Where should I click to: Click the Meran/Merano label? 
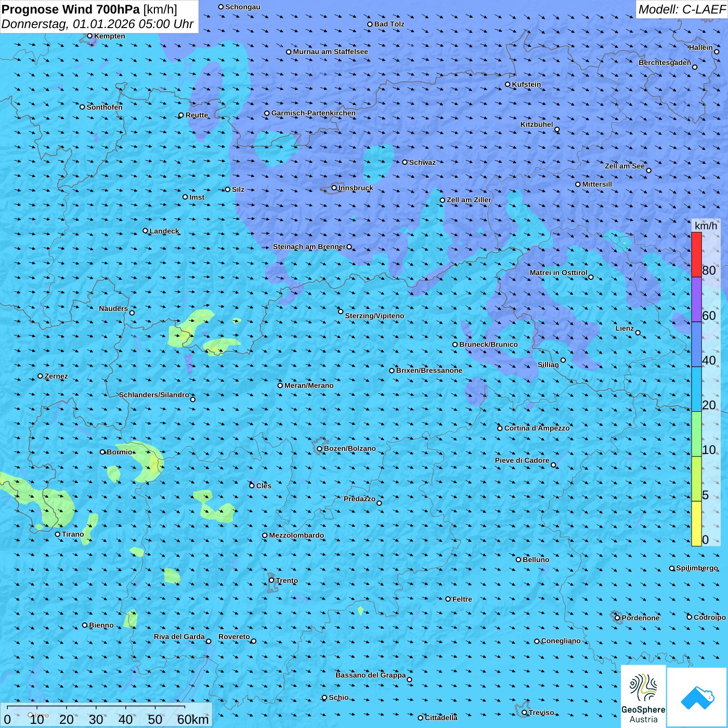309,385
